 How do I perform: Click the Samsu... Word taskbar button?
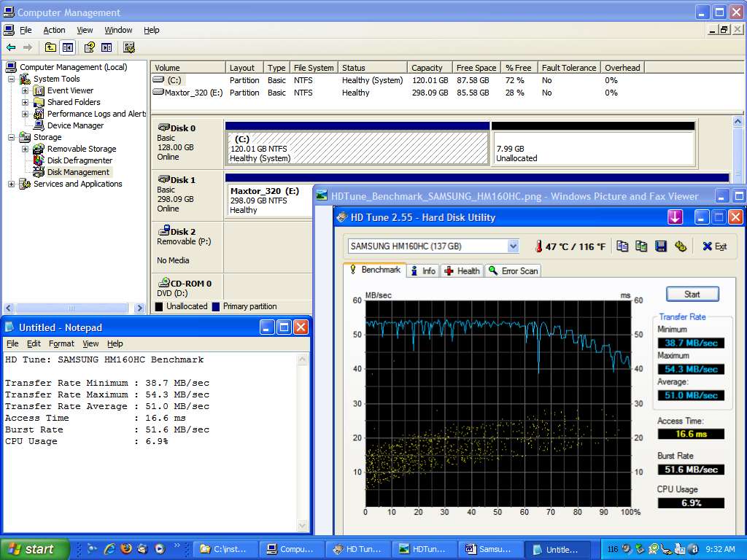(x=491, y=549)
